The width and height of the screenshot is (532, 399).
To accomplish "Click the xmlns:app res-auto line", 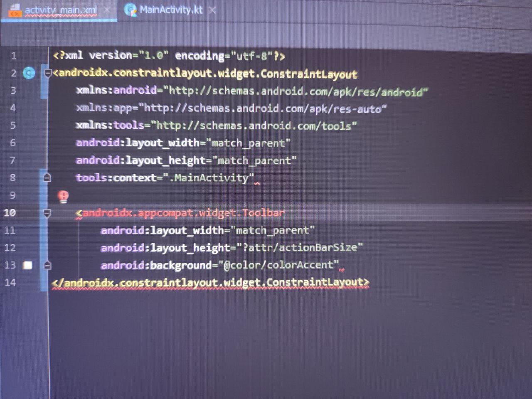I will point(231,108).
